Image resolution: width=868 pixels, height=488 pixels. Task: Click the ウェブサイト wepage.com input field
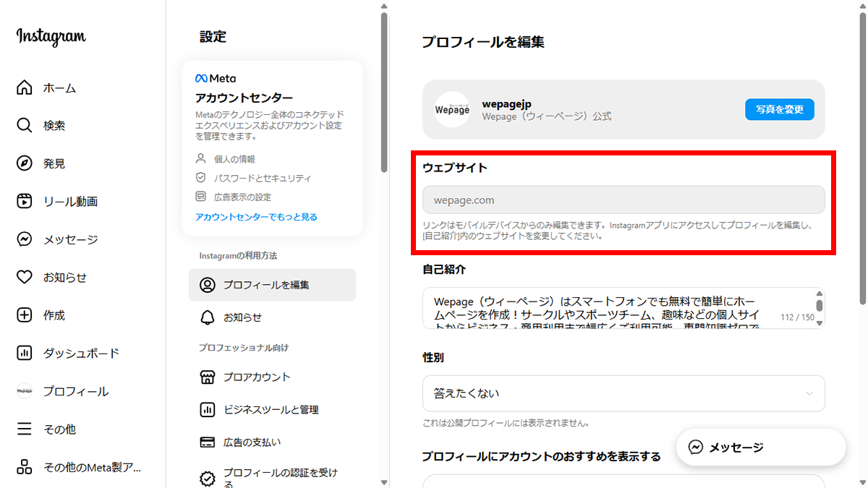624,200
